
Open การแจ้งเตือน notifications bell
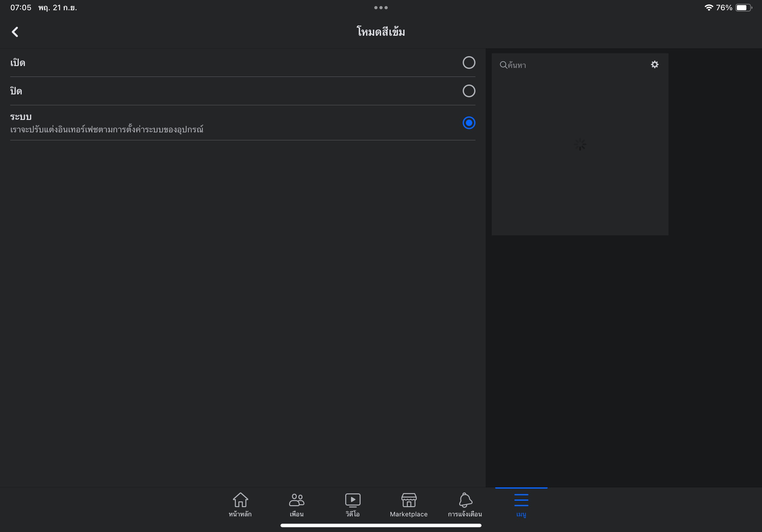[x=465, y=500]
